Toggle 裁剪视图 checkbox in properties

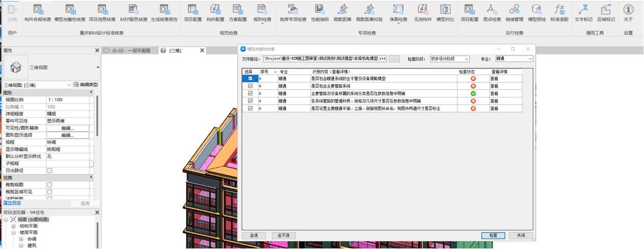point(50,185)
